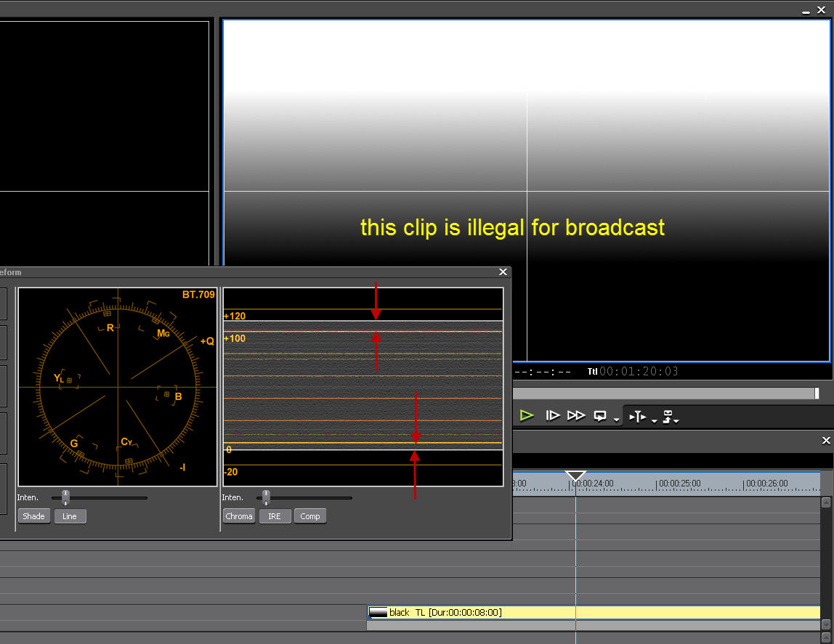
Task: Click the Next Frame step button
Action: tap(553, 415)
